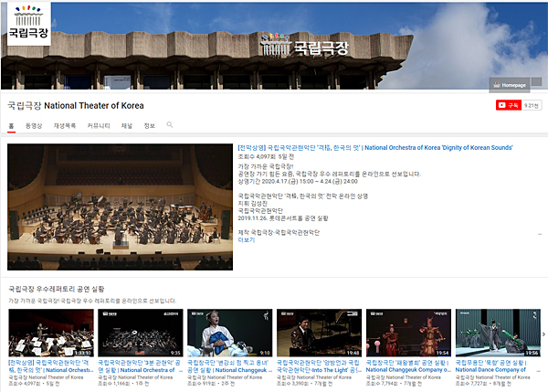The width and height of the screenshot is (548, 392).
Task: Open thumbnail with 1:33:10 duration
Action: [x=51, y=333]
